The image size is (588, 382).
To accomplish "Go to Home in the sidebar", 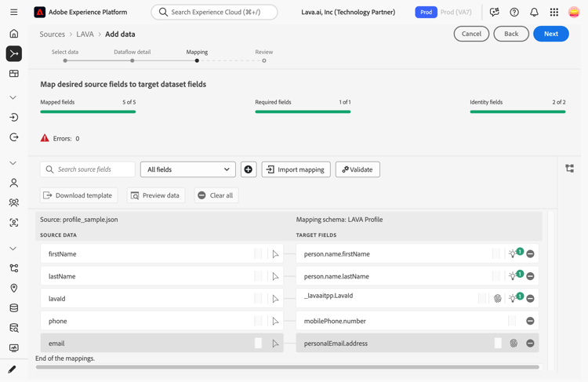I will pos(14,34).
